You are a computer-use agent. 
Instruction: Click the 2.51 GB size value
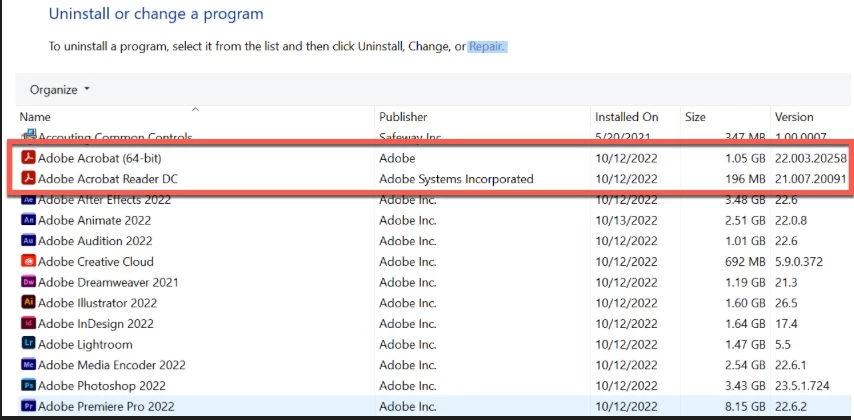pos(743,220)
